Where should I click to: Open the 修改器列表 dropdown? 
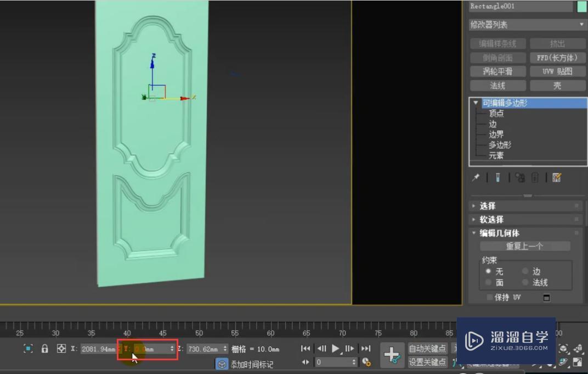[527, 25]
